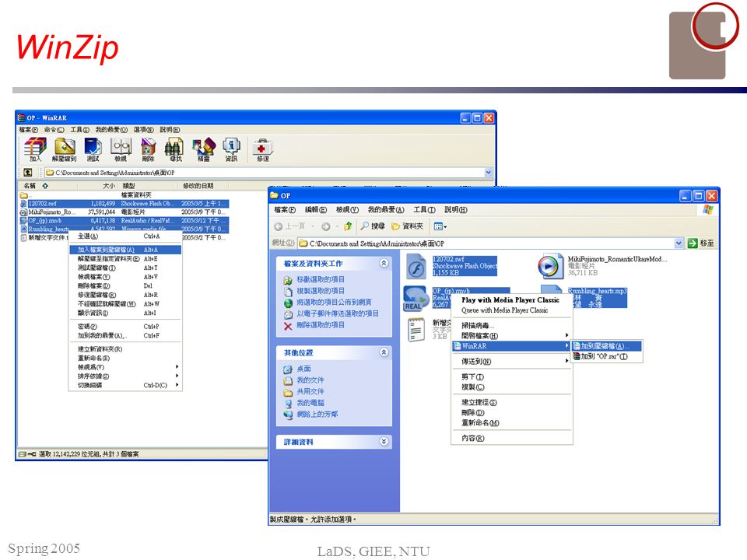Open 我的電腦 (My Computer) link
The image size is (747, 560).
[x=304, y=404]
